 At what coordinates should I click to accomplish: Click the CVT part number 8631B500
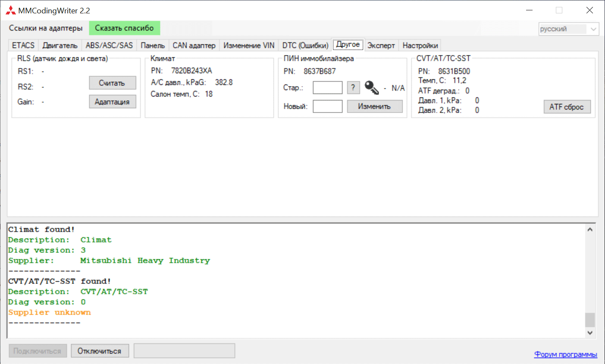click(454, 71)
